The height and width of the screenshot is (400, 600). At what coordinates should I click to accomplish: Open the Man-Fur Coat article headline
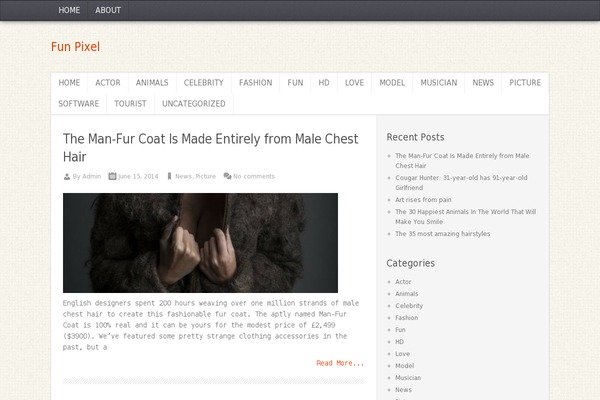coord(210,148)
